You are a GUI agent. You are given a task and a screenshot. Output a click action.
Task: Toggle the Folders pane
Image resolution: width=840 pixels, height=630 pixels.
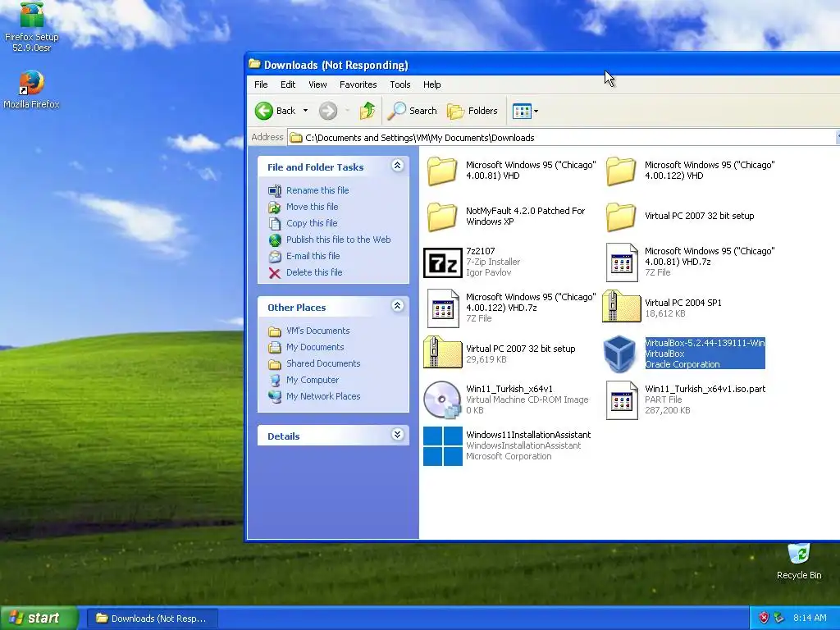pyautogui.click(x=472, y=111)
